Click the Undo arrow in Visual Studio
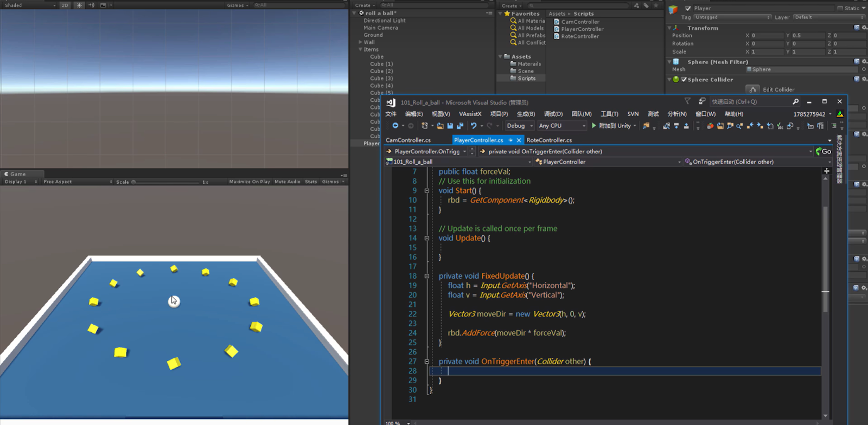 [473, 126]
